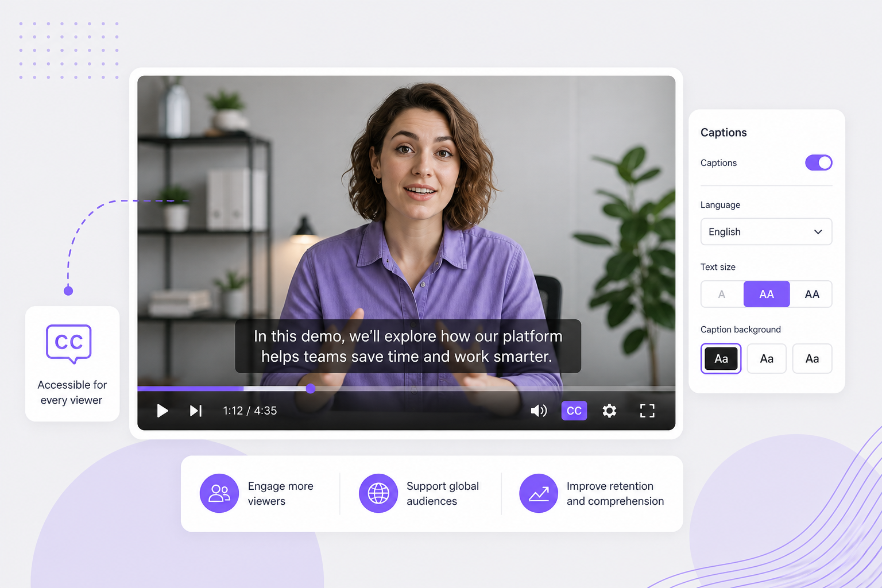
Task: Click the 'Support global audiences' label
Action: (443, 493)
